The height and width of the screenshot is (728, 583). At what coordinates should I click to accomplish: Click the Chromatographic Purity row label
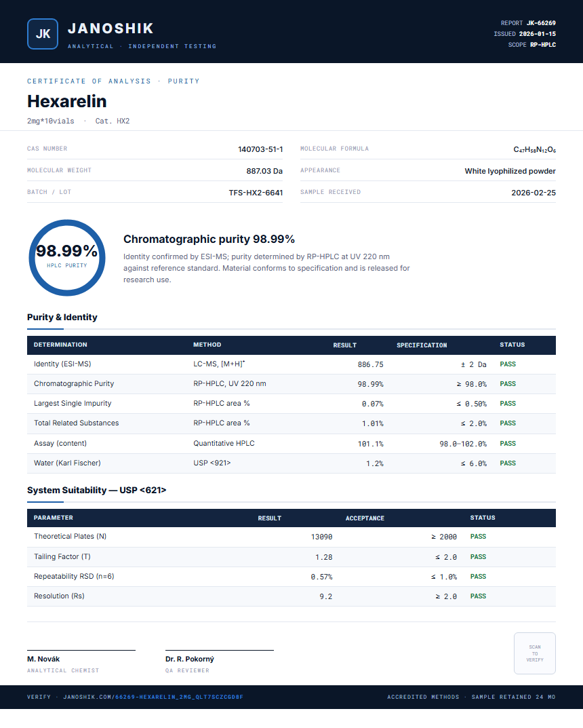(74, 383)
